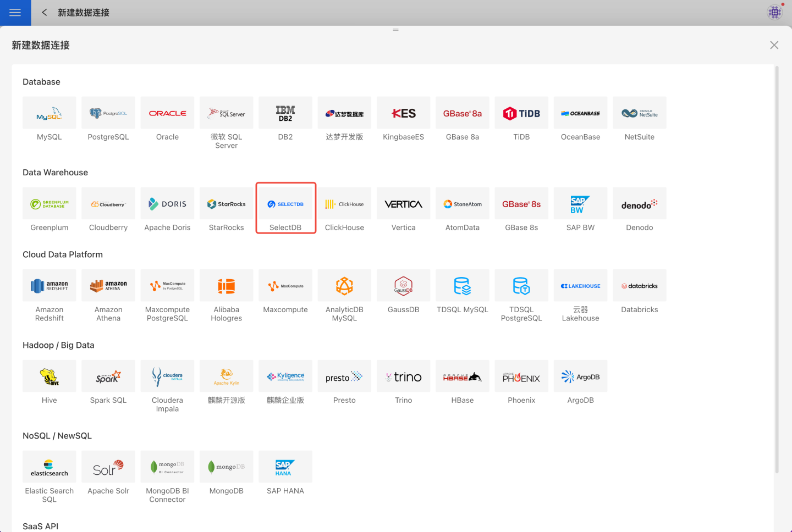Select the Databricks platform icon
Image resolution: width=792 pixels, height=532 pixels.
click(639, 286)
